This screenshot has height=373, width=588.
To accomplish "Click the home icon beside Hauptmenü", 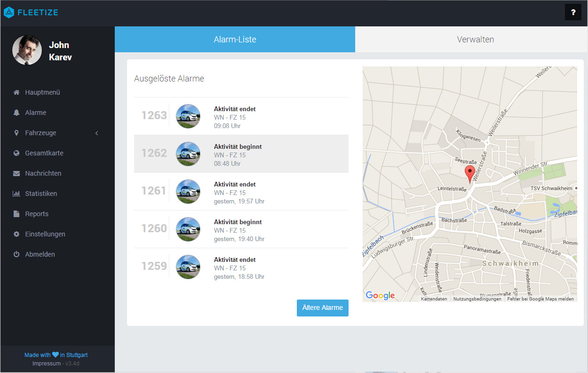I will (16, 92).
